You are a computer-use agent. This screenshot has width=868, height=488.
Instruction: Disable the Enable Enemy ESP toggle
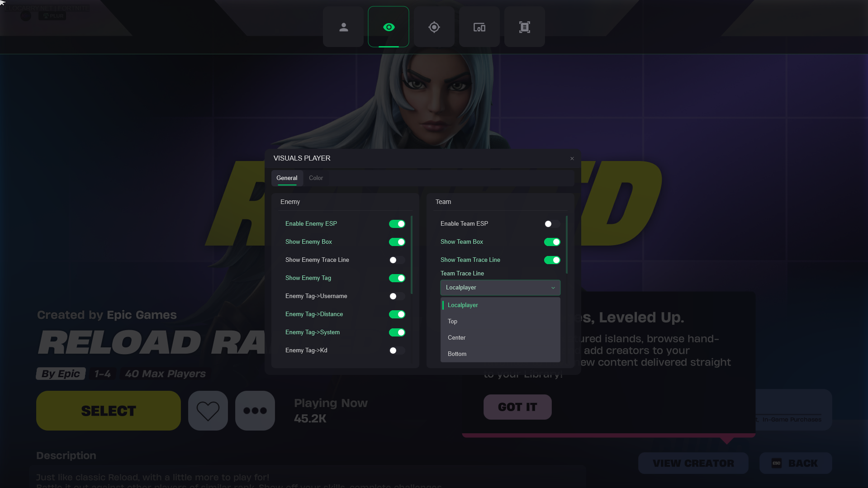397,224
